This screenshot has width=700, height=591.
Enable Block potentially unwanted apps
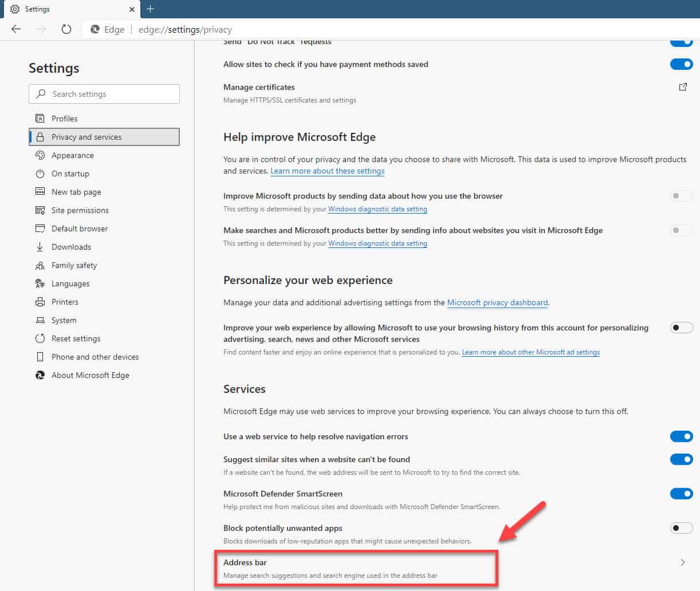pos(682,528)
